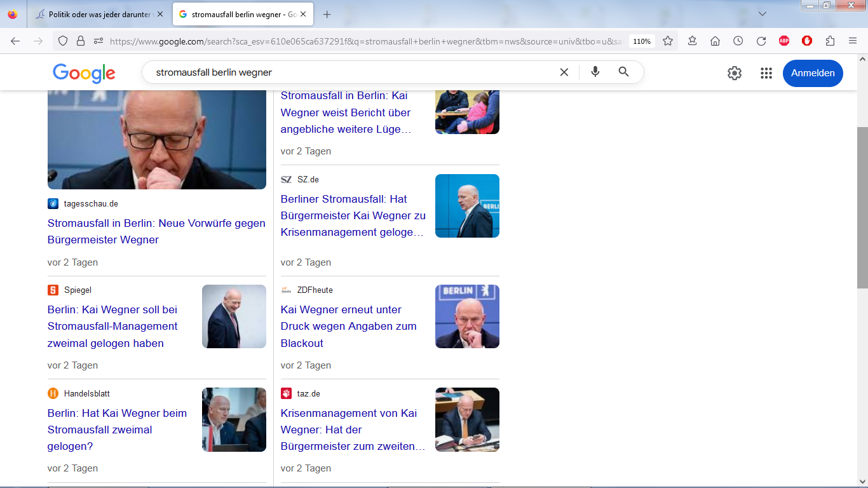868x488 pixels.
Task: Clear the search box with X icon
Action: coord(564,72)
